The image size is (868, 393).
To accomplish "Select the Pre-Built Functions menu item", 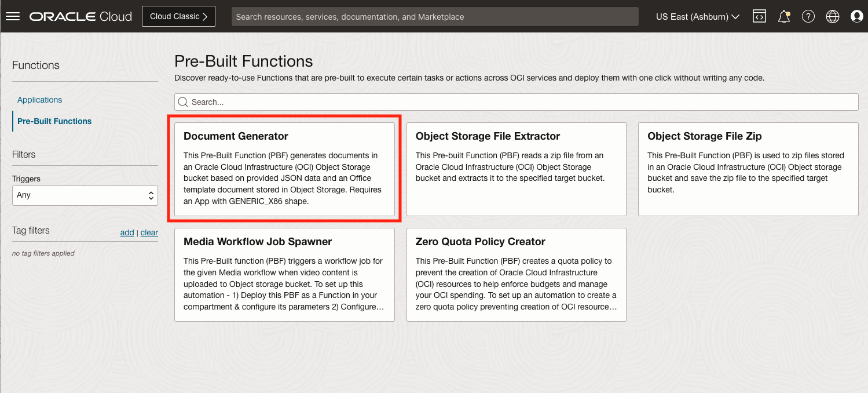I will pos(54,121).
